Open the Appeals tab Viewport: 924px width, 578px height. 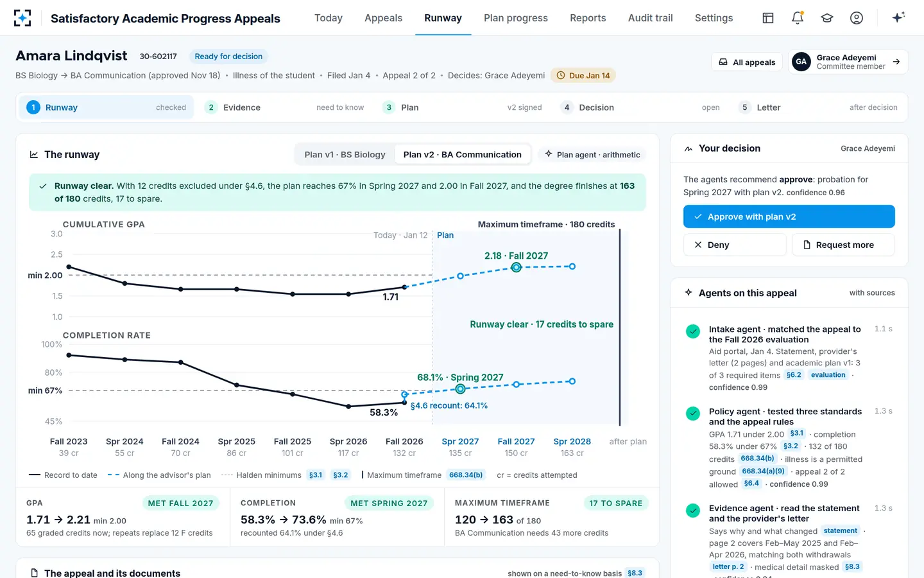pyautogui.click(x=384, y=18)
